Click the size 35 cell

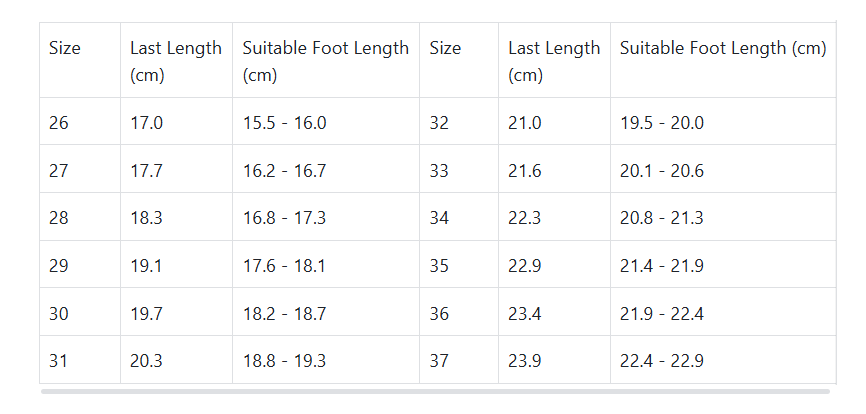(439, 266)
